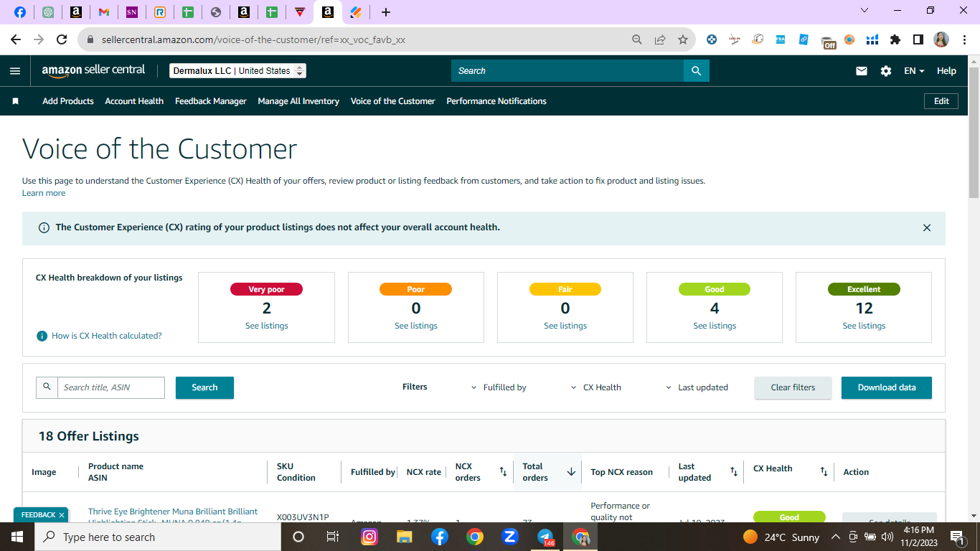Open Add Products from favorites bar
This screenshot has height=551, width=980.
click(68, 101)
